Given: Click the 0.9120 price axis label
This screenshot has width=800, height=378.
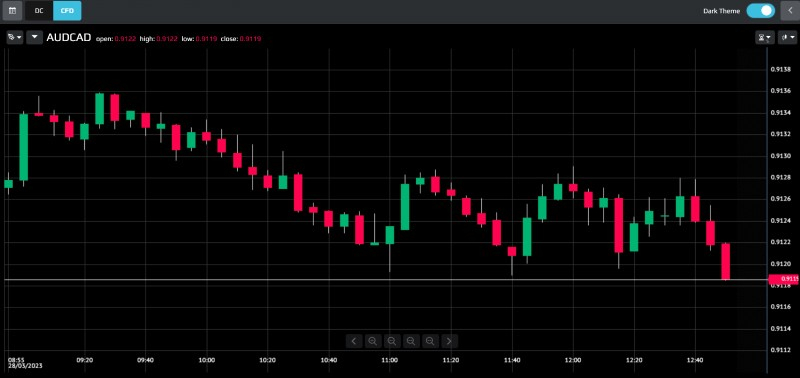Looking at the screenshot, I should (780, 264).
